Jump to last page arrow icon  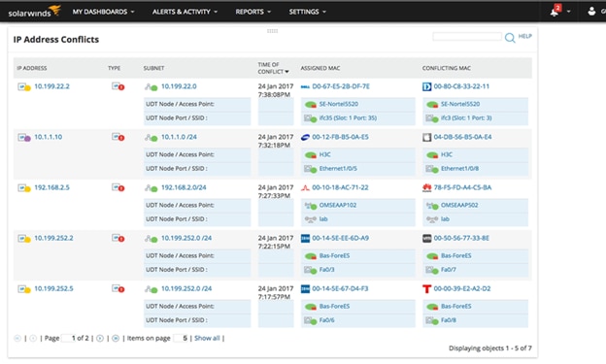tap(116, 338)
